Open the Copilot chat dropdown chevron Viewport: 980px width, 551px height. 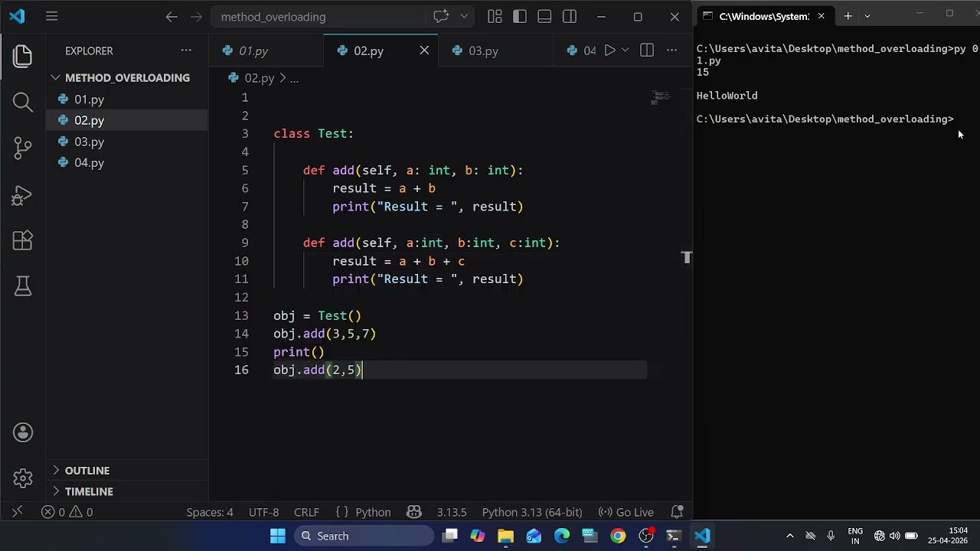pos(464,16)
